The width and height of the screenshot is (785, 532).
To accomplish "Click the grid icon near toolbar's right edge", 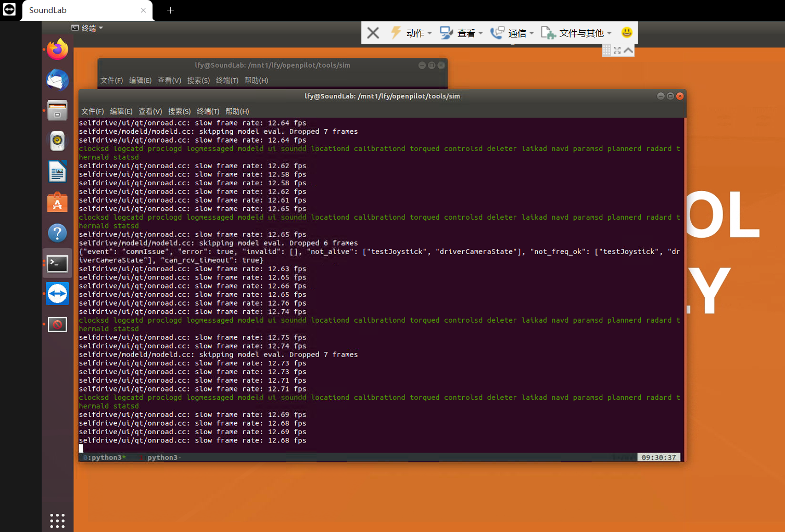I will click(607, 50).
